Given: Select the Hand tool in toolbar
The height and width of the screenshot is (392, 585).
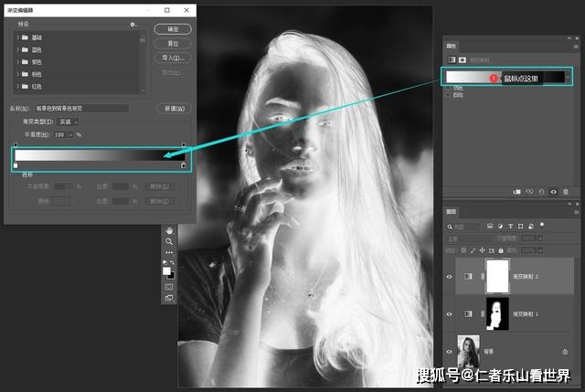Looking at the screenshot, I should click(x=169, y=230).
